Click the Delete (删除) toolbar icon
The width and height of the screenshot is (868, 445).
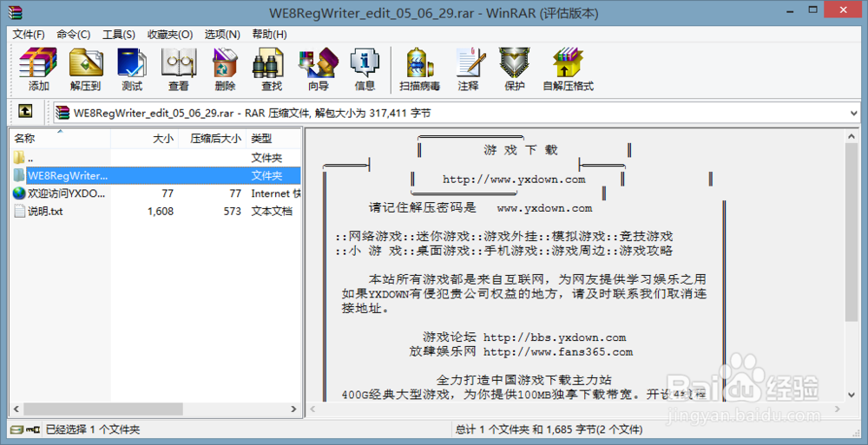[x=225, y=69]
